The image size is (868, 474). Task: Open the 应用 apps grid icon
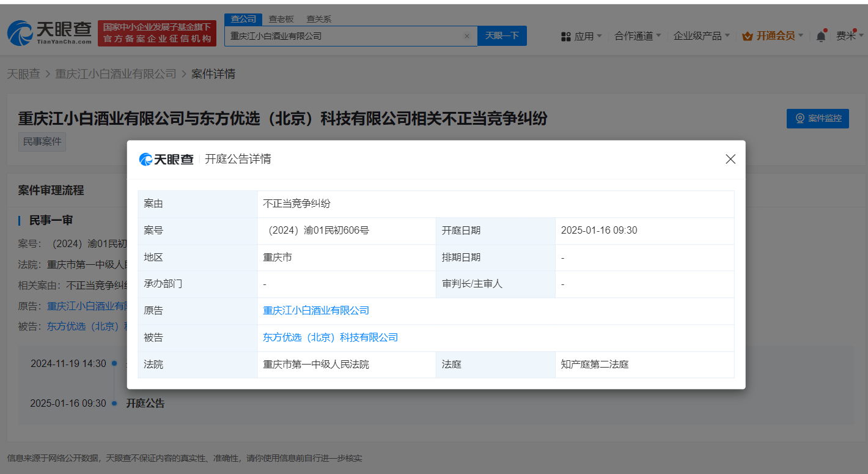click(x=565, y=35)
